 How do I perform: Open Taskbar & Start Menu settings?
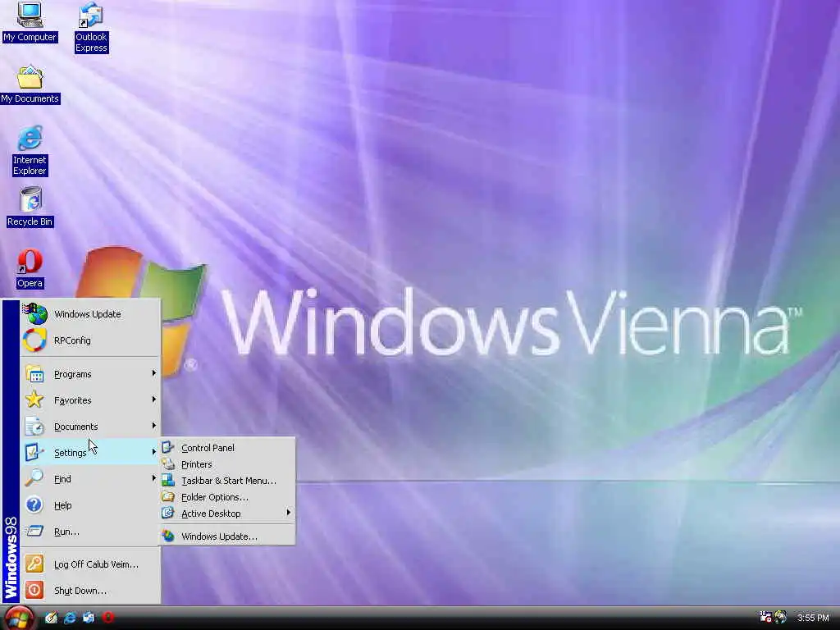click(x=228, y=481)
